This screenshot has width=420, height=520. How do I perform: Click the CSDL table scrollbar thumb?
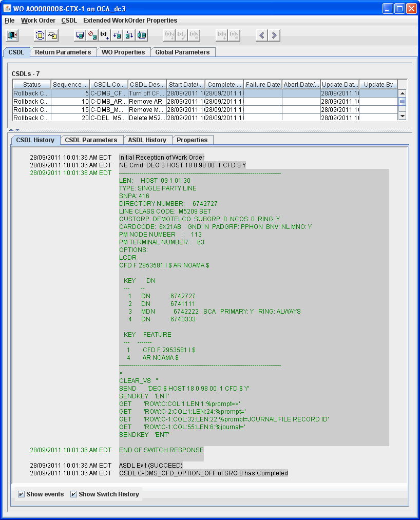point(402,102)
